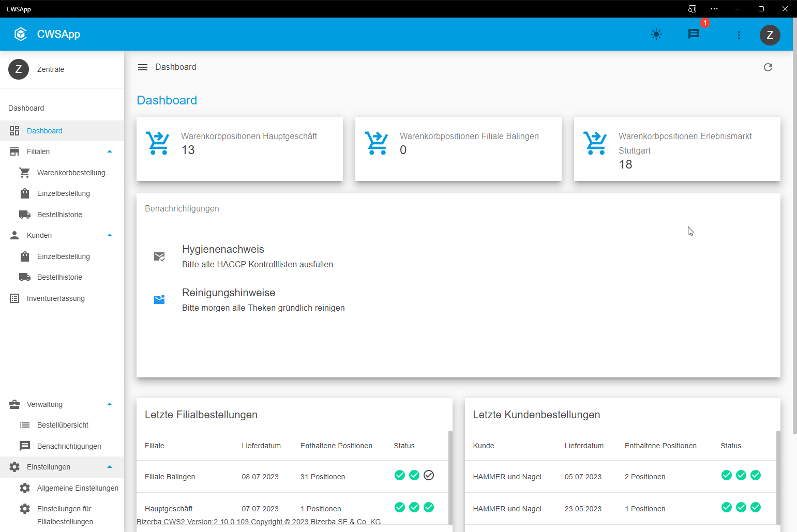Open Warenkorbbestellung in the sidebar
This screenshot has width=797, height=532.
[71, 173]
